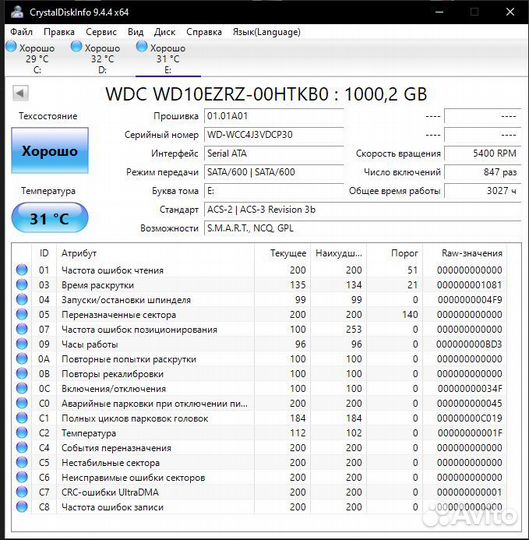Image resolution: width=529 pixels, height=540 pixels.
Task: Click the rotation speed value 5400 RPM
Action: click(482, 153)
